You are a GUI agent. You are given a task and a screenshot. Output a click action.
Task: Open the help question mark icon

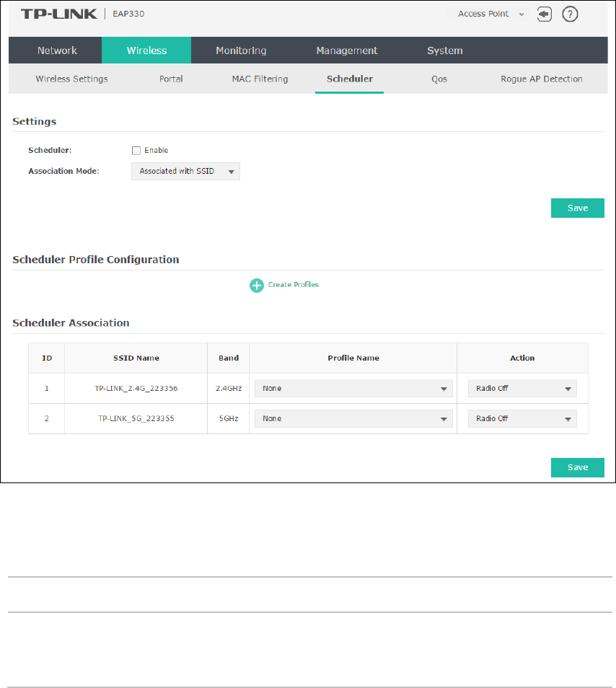pos(570,14)
